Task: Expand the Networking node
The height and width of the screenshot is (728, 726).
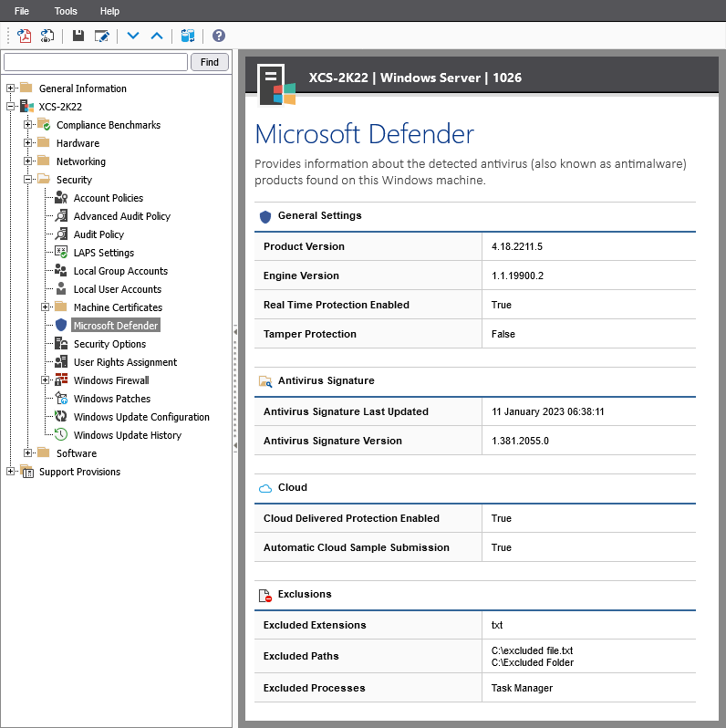Action: [x=28, y=161]
